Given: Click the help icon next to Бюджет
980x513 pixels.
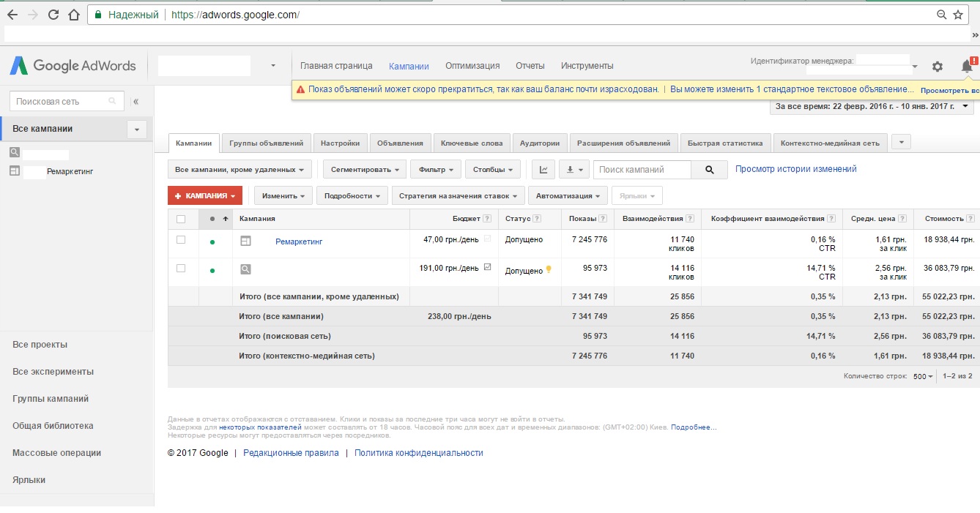Looking at the screenshot, I should 487,219.
